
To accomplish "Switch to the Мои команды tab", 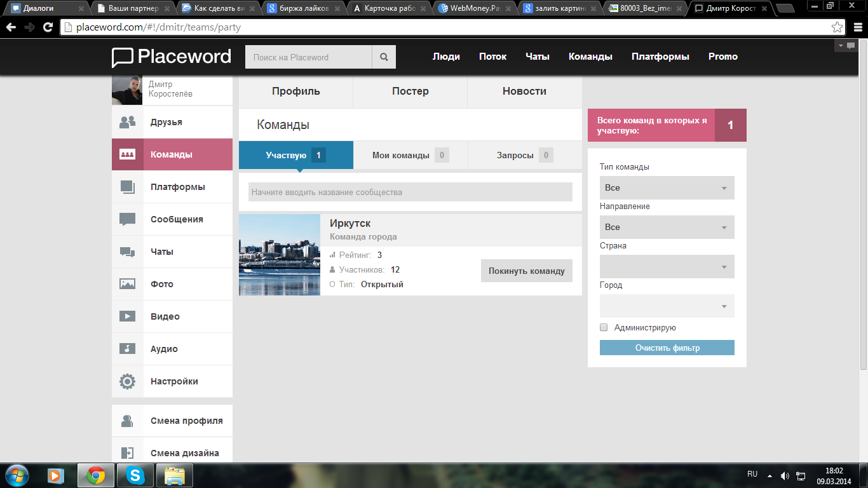I will click(x=410, y=155).
